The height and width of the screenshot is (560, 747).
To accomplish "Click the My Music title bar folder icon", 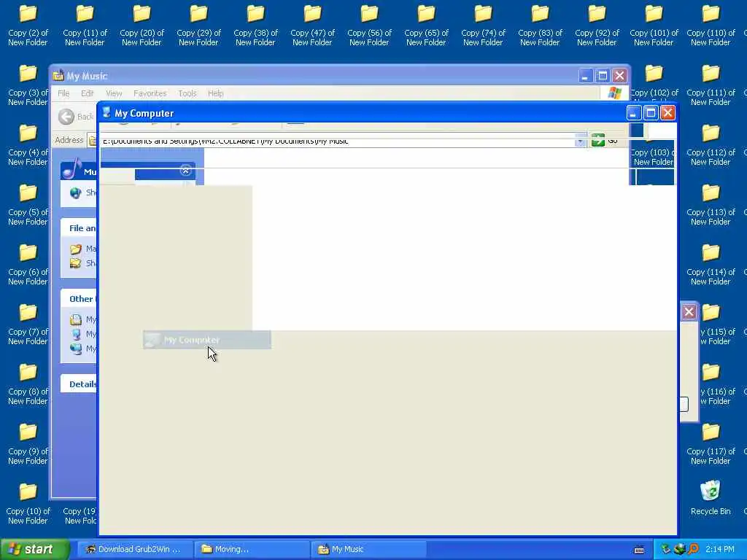I will pyautogui.click(x=58, y=76).
